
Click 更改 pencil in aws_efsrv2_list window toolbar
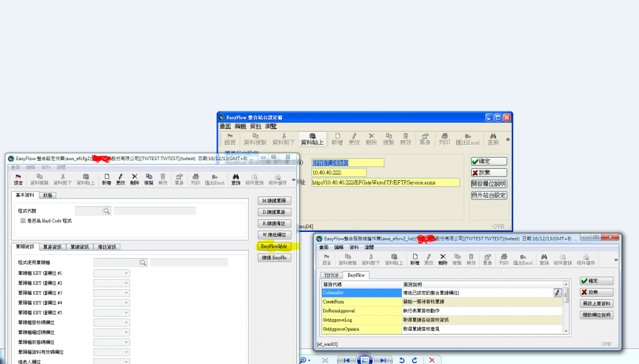pos(428,259)
